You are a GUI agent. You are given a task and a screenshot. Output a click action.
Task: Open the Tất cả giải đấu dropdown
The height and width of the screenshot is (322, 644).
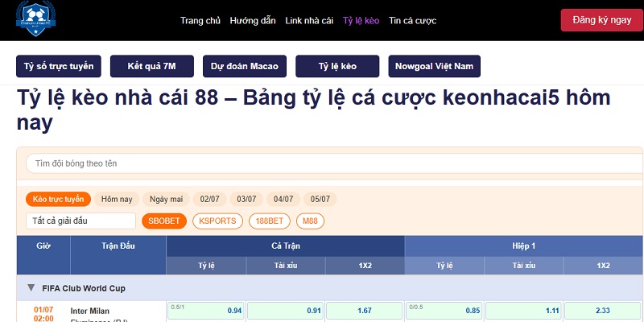[x=81, y=221]
